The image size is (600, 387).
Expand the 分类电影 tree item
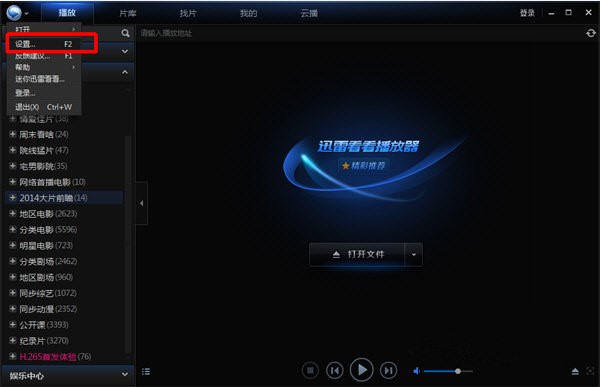[12, 230]
